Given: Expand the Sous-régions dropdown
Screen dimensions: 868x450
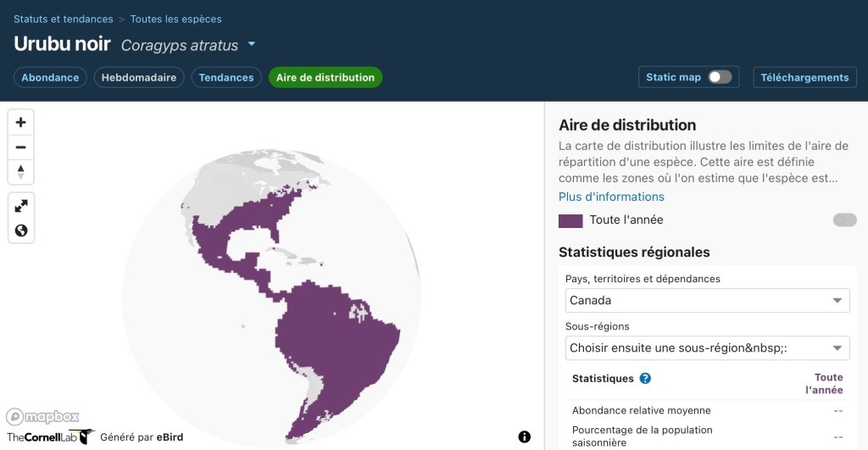Looking at the screenshot, I should coord(708,347).
